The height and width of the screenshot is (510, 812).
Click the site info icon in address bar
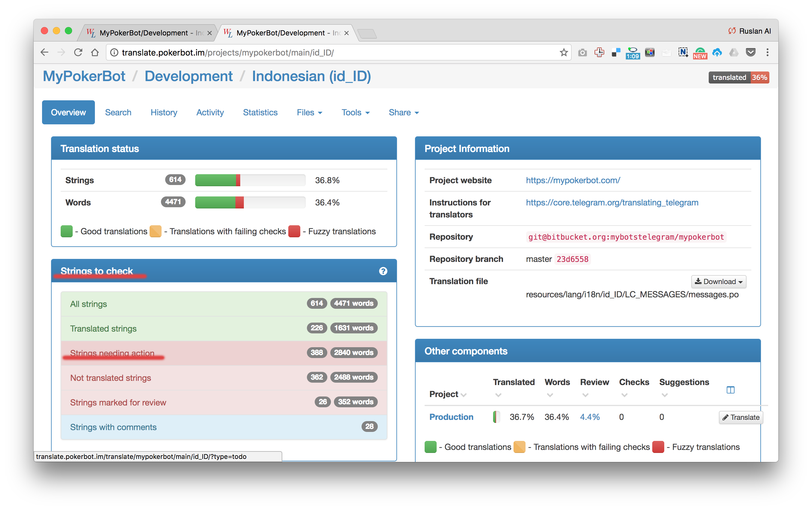tap(114, 53)
